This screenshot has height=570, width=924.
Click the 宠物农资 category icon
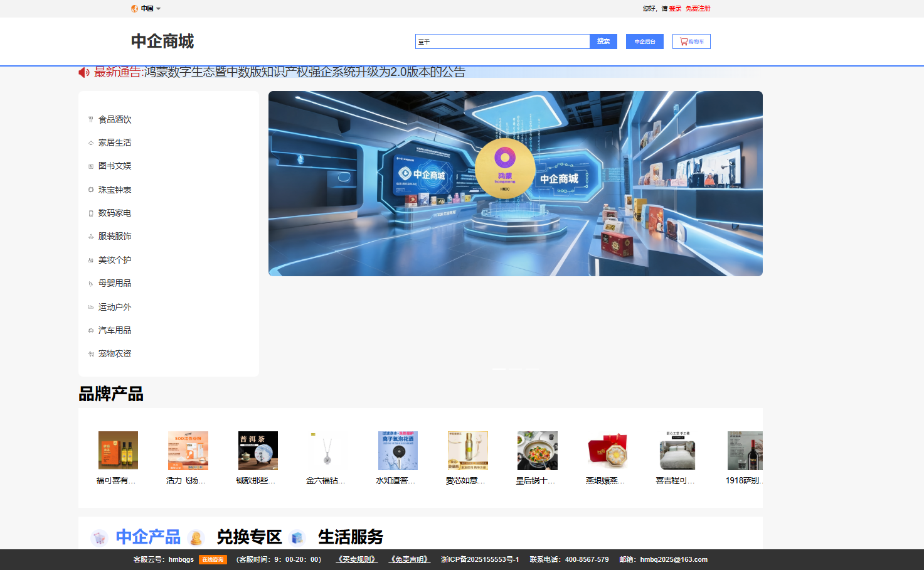pyautogui.click(x=90, y=353)
